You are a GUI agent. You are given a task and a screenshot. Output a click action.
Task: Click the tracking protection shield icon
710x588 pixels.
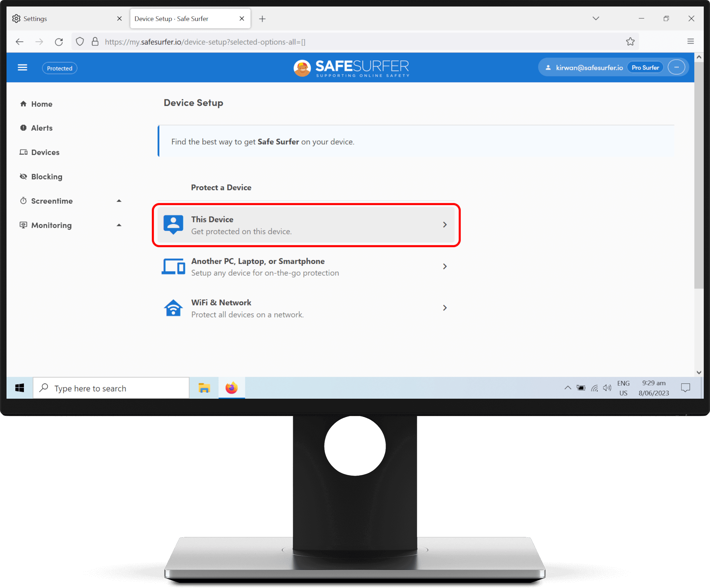[x=80, y=42]
